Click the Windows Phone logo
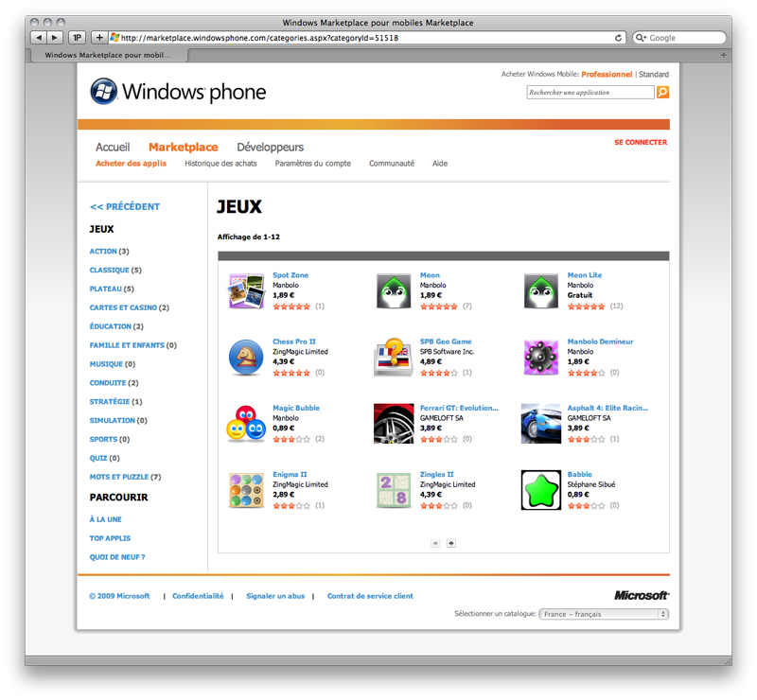The image size is (757, 700). 178,91
